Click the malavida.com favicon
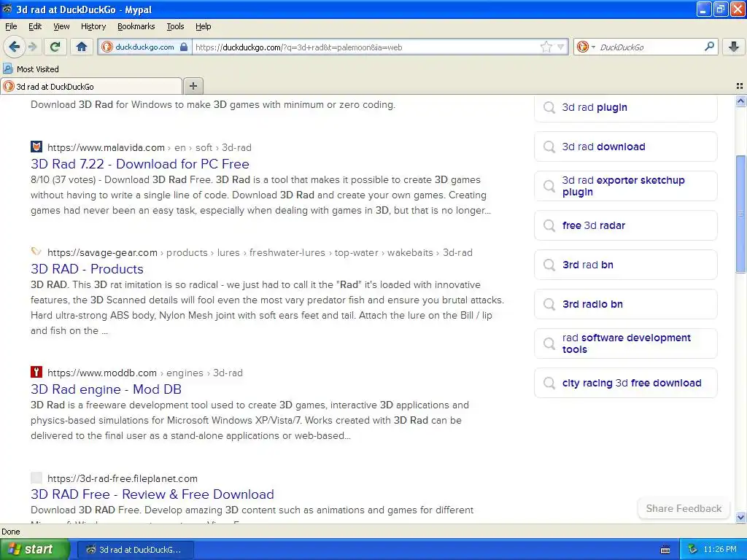This screenshot has height=560, width=747. tap(36, 147)
